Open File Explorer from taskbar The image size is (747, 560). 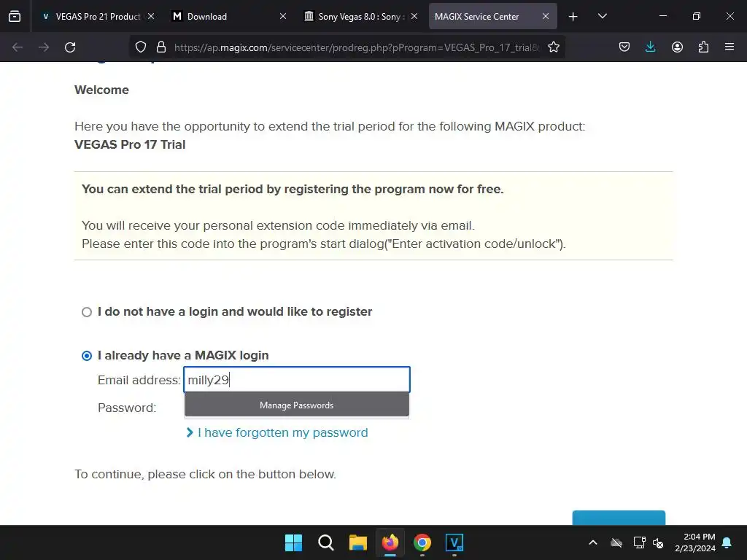[357, 542]
